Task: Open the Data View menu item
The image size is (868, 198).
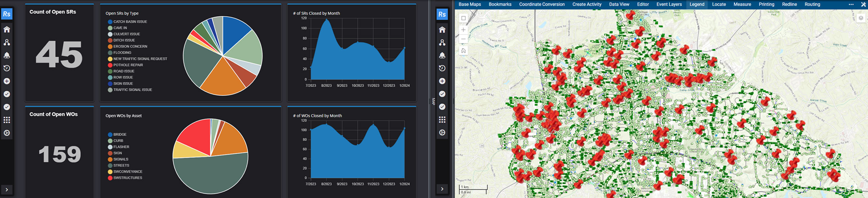Action: pos(619,4)
